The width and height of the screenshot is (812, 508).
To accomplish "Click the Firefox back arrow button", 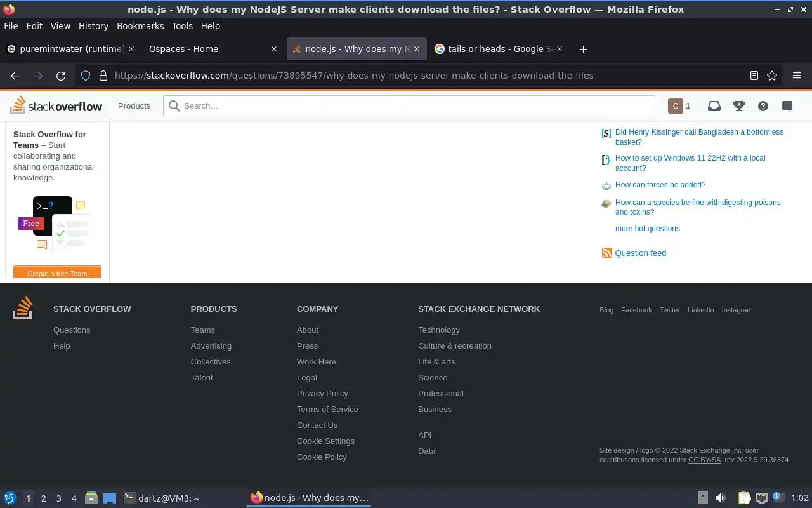I will (15, 76).
